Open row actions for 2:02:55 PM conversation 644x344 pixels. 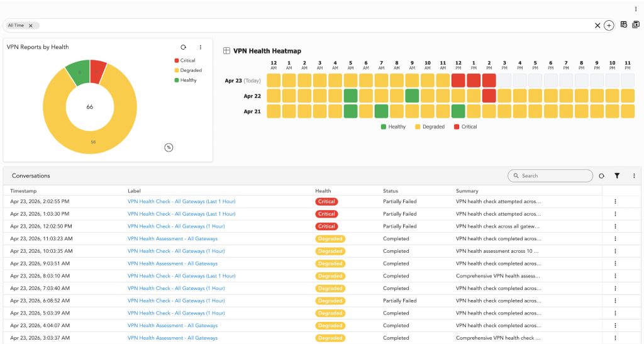coord(615,202)
